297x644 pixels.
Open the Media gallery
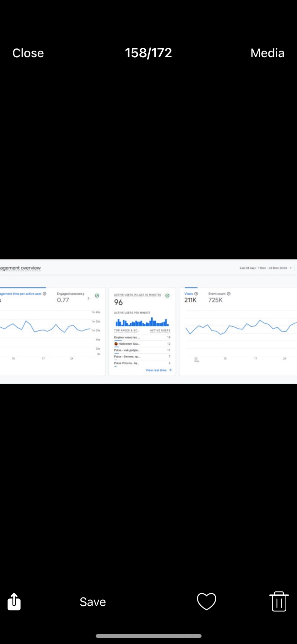[x=267, y=53]
